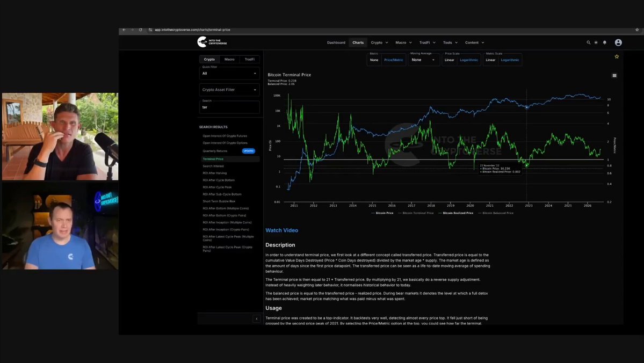Image resolution: width=644 pixels, height=363 pixels.
Task: Set Metric Scale to Linear
Action: 490,60
